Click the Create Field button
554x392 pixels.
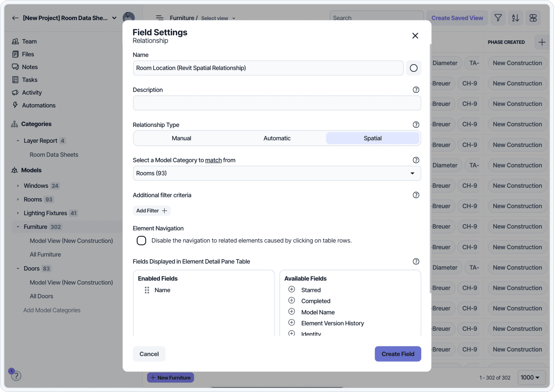(398, 354)
